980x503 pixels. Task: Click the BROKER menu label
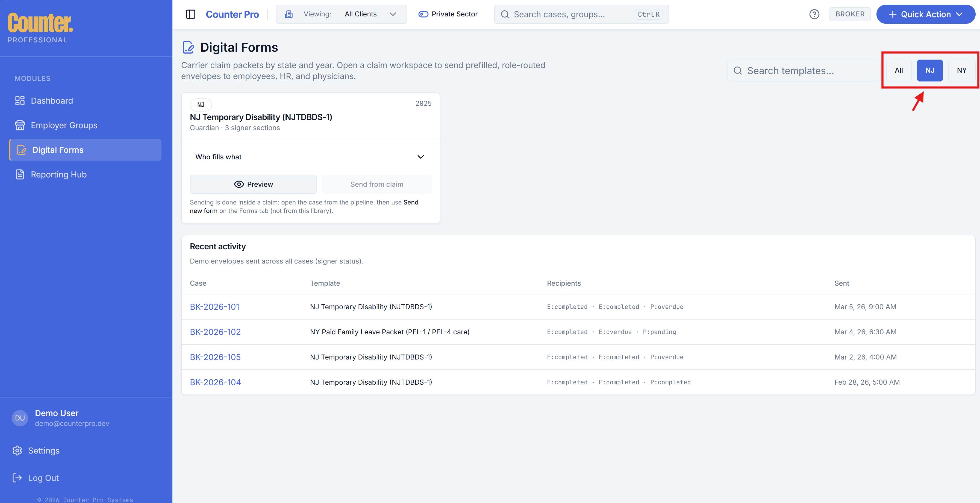click(850, 14)
